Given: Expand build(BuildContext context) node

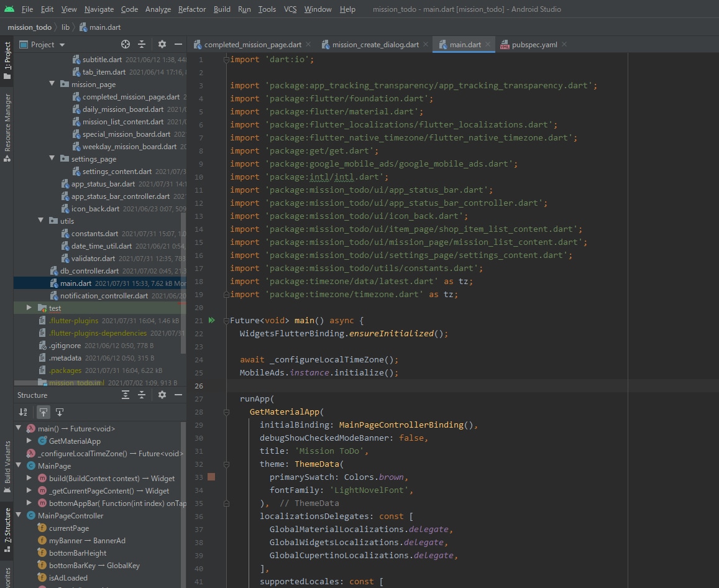Looking at the screenshot, I should (29, 478).
